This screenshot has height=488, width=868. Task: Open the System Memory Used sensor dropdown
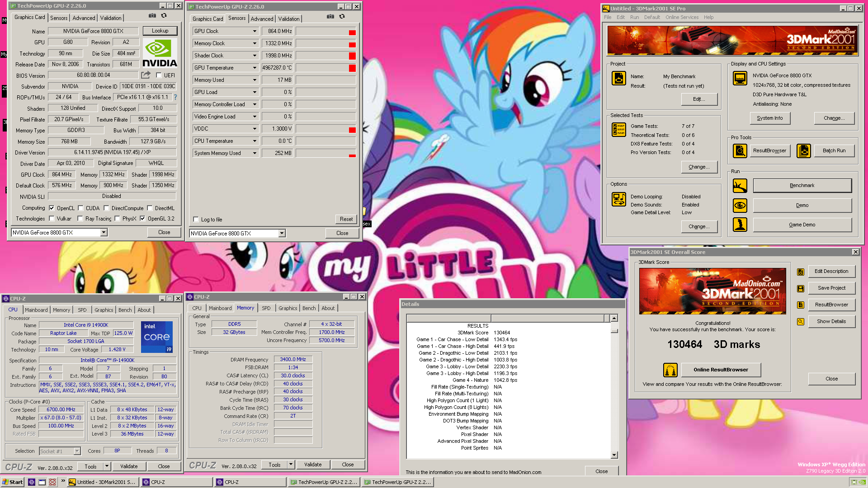tap(255, 153)
